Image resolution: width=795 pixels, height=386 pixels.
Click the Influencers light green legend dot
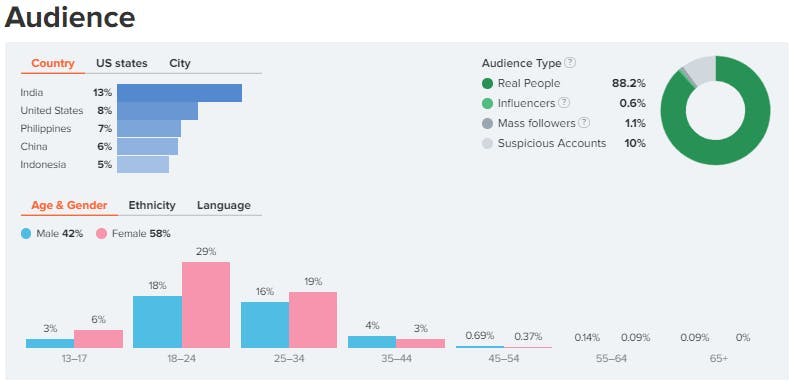pos(487,103)
